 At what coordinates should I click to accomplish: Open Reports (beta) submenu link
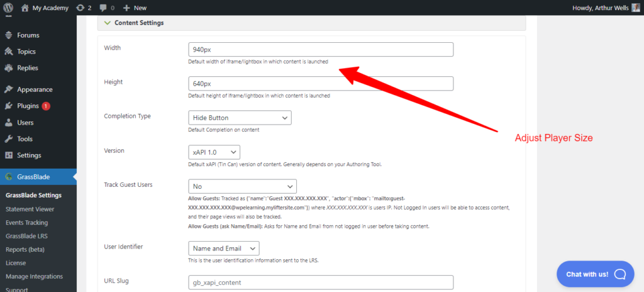pos(25,250)
